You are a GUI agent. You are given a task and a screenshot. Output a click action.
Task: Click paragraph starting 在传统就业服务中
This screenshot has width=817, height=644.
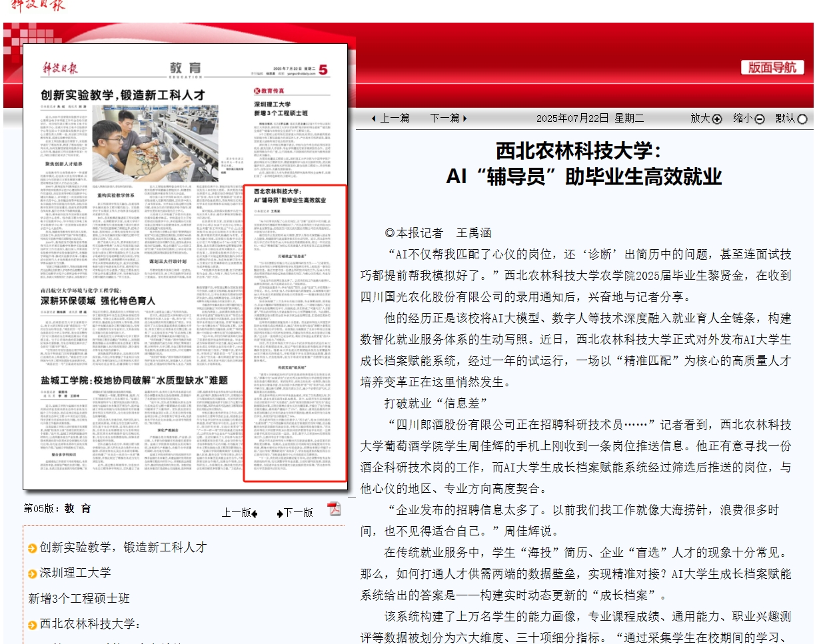tap(576, 574)
